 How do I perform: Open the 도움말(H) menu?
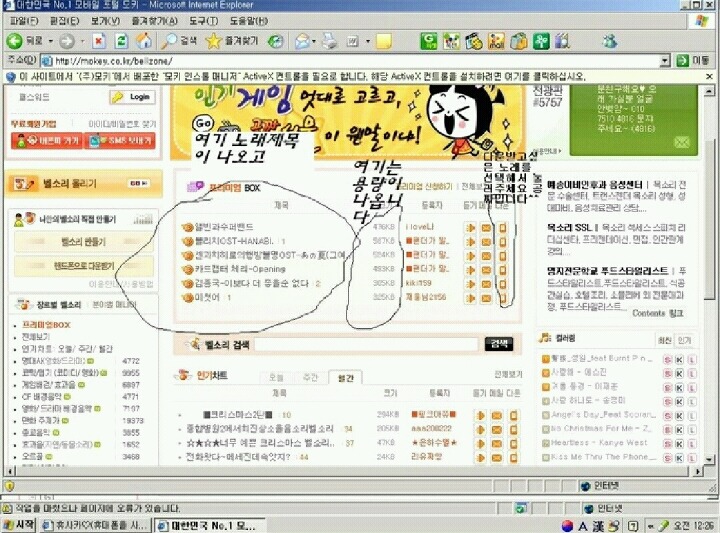[248, 21]
